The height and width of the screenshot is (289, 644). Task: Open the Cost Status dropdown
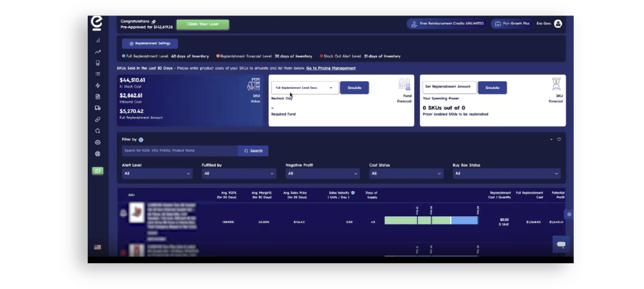406,174
